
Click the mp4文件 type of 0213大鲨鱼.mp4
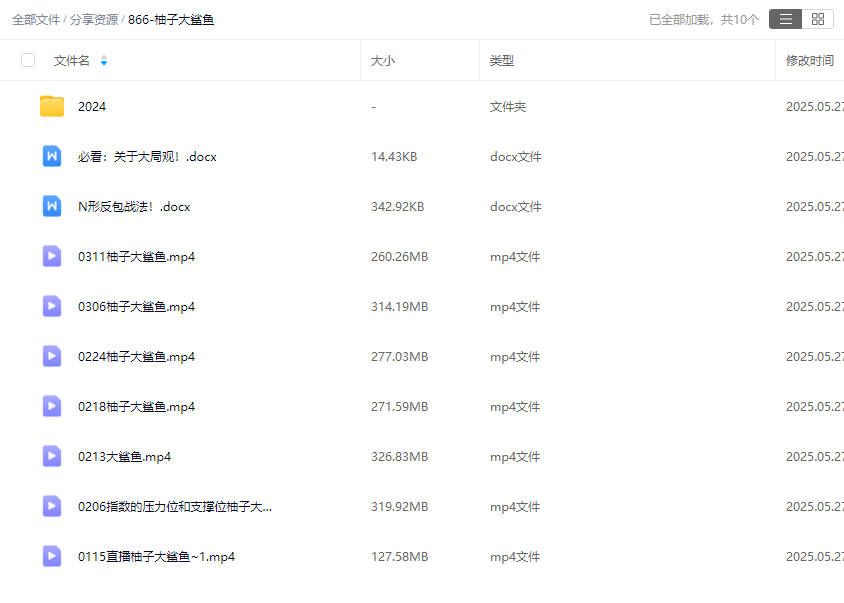515,457
